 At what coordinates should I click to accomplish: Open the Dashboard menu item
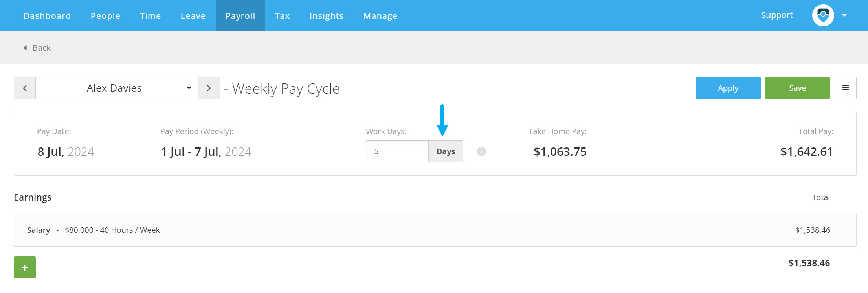click(47, 16)
